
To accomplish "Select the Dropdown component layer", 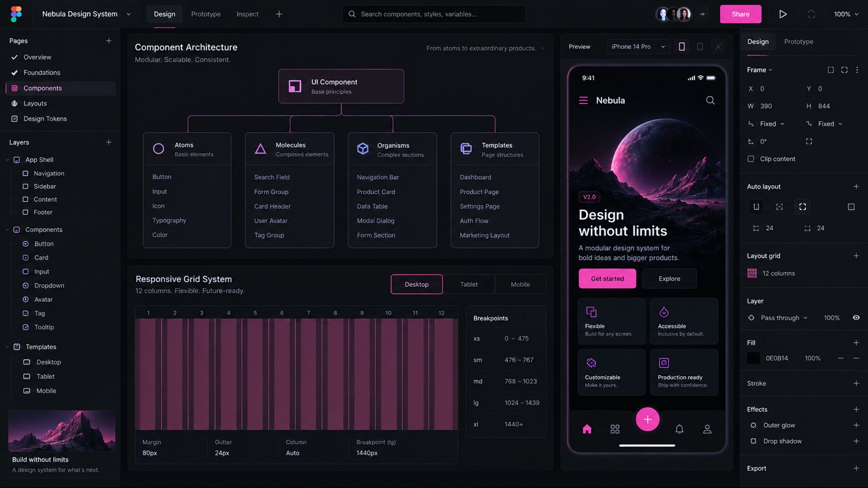I will (x=49, y=285).
